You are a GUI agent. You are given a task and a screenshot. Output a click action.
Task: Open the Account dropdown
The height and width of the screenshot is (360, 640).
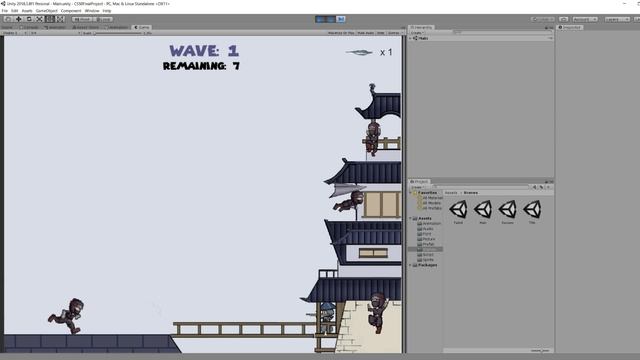[584, 19]
